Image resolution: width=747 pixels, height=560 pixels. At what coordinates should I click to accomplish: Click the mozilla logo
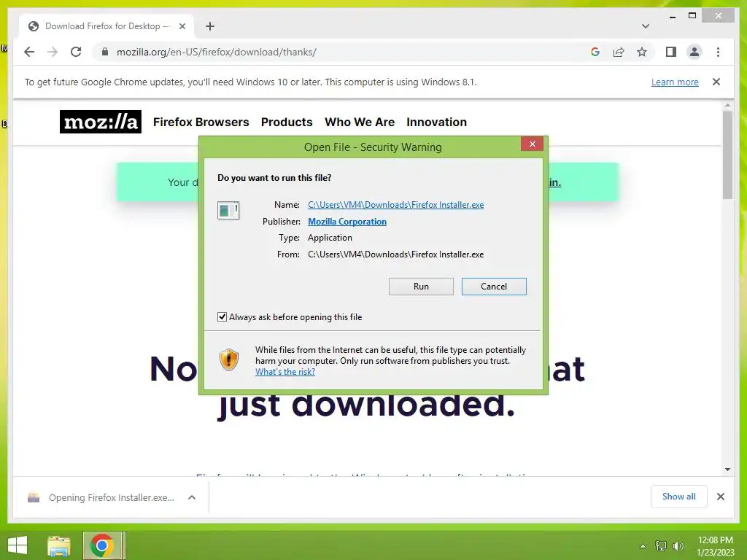(x=101, y=122)
